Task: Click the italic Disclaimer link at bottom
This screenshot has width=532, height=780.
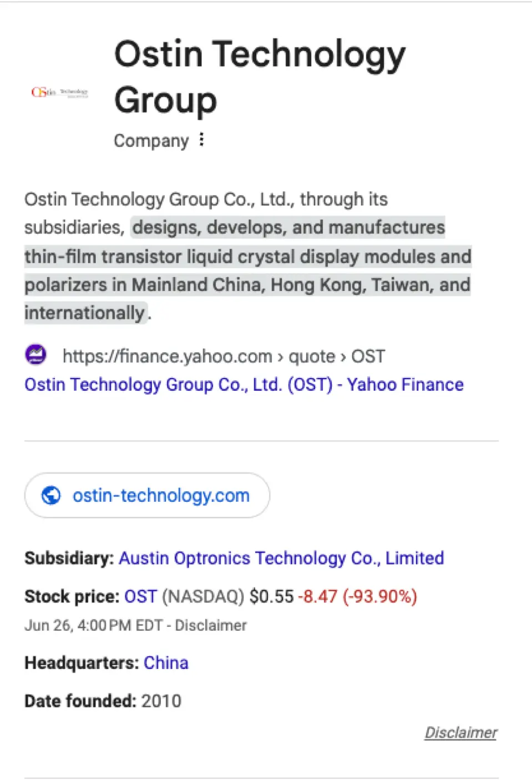Action: click(x=461, y=733)
